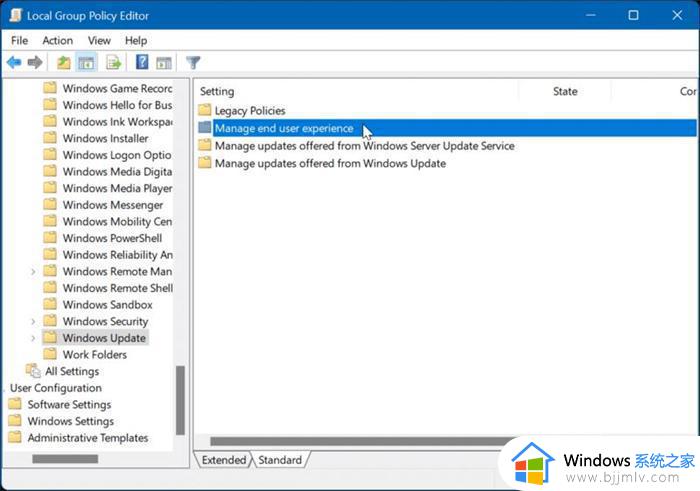Click the Export List toolbar icon
Screen dimensions: 700x491
pyautogui.click(x=113, y=63)
